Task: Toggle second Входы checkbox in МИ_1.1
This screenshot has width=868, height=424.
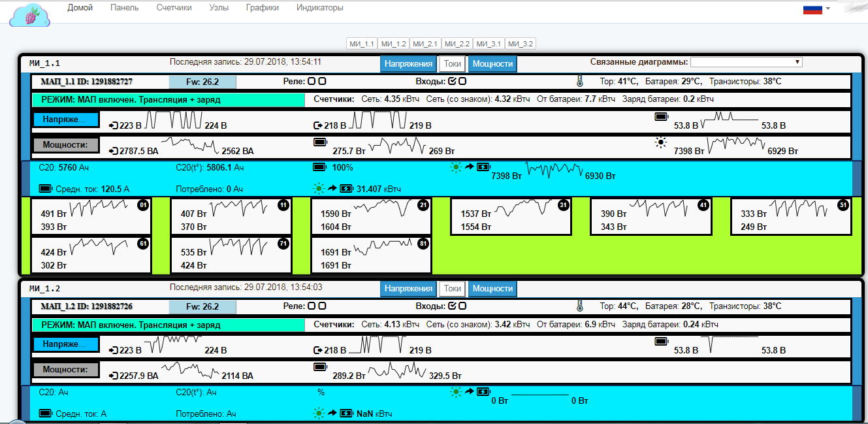Action: pos(462,82)
